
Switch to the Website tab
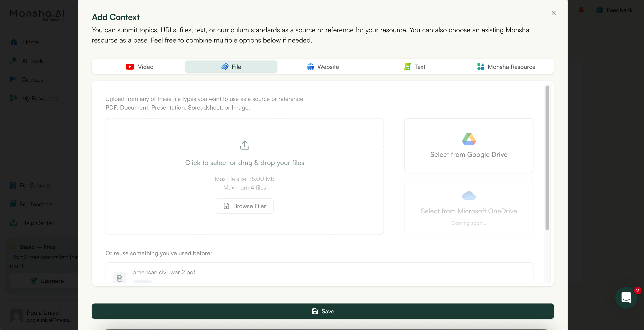click(323, 67)
